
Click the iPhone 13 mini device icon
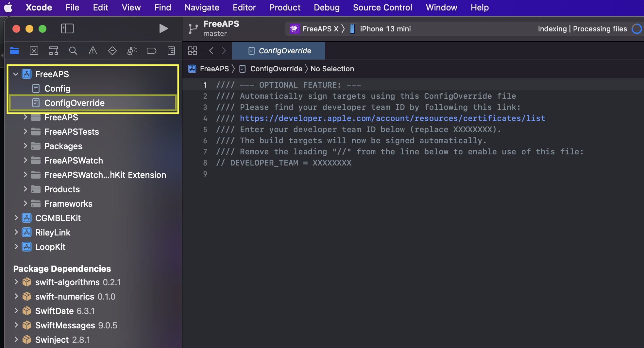click(352, 29)
